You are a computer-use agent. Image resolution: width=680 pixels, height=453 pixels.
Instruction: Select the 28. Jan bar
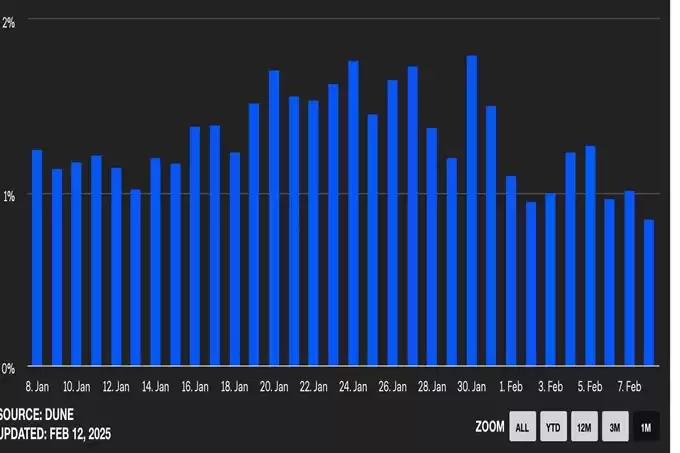(432, 247)
